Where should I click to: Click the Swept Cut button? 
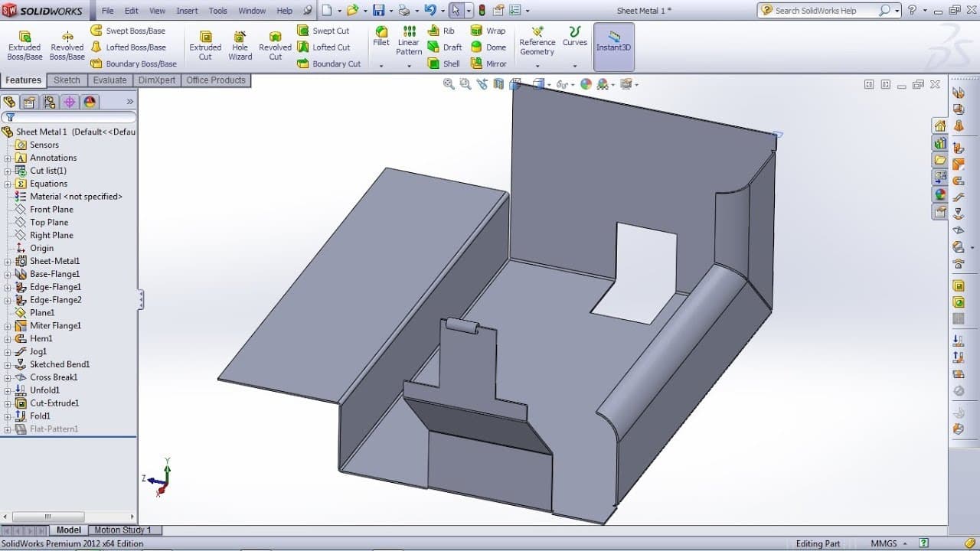[x=323, y=31]
